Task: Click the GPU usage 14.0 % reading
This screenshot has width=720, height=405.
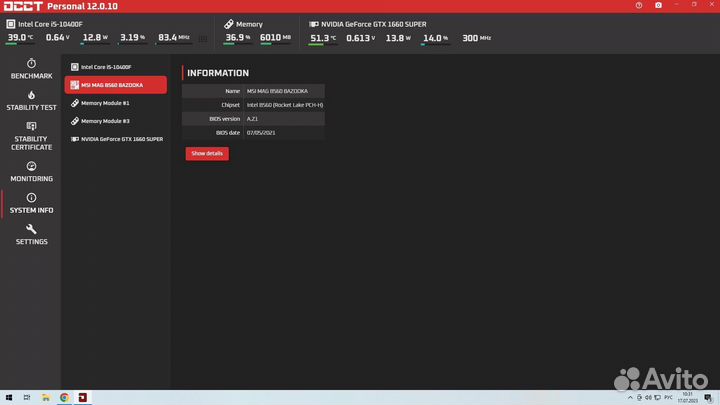Action: point(435,38)
